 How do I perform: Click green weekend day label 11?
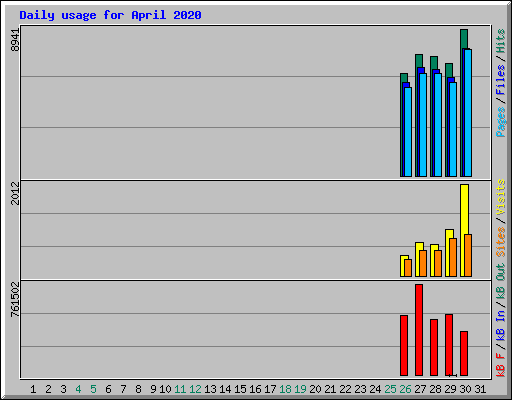[x=180, y=389]
